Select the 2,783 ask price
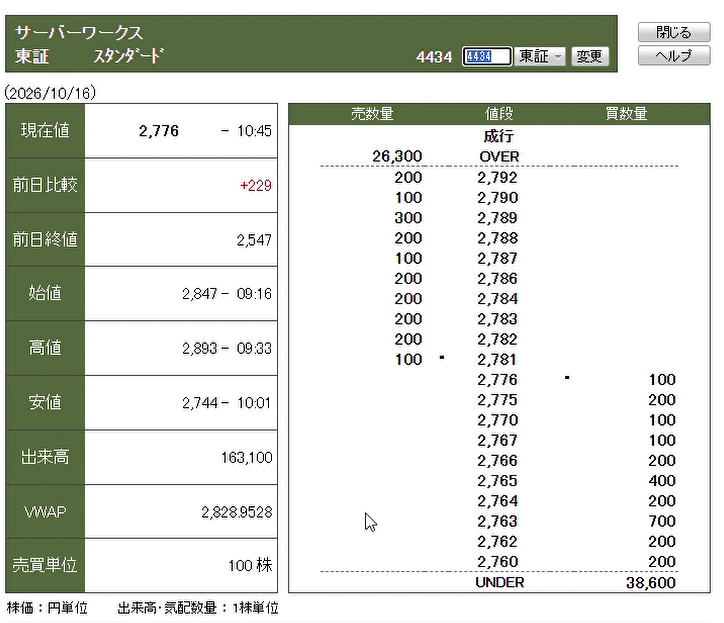 [x=497, y=319]
